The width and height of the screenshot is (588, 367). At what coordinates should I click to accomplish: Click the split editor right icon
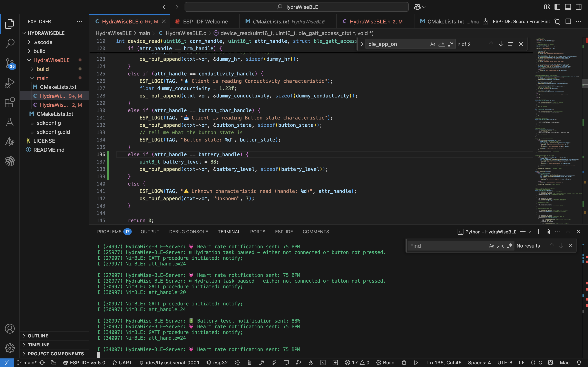[x=568, y=21]
